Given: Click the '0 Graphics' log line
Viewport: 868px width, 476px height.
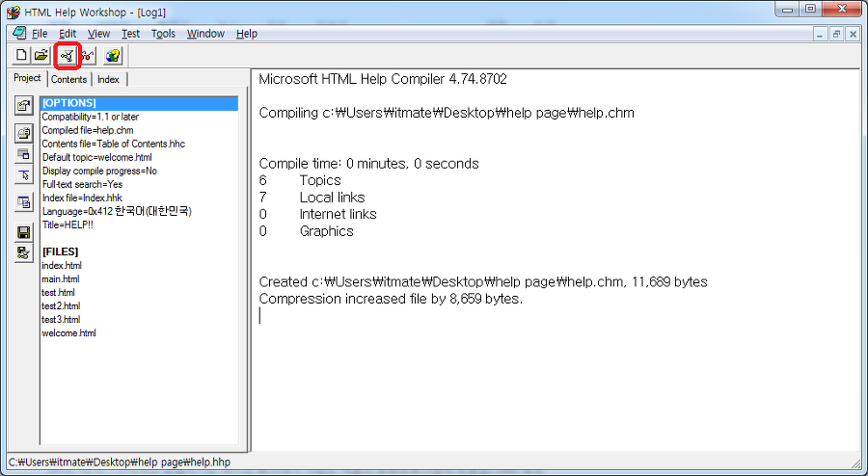Looking at the screenshot, I should (x=306, y=231).
